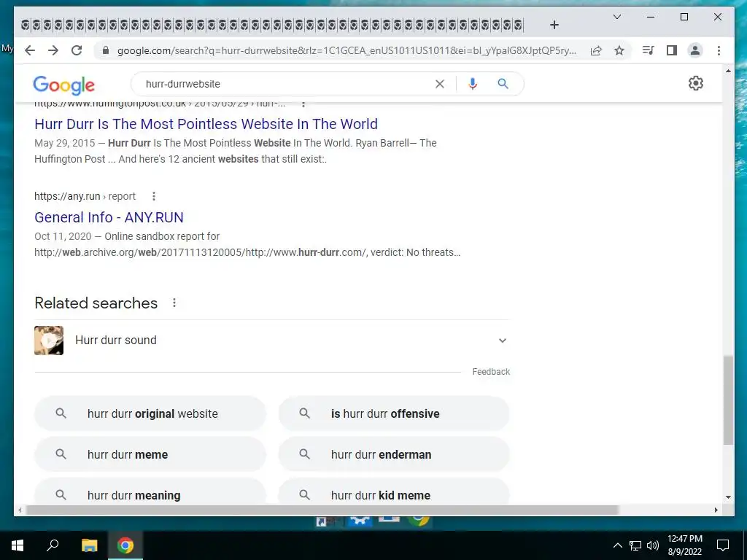Viewport: 747px width, 560px height.
Task: Open 'Hurr Durr Is The Most Pointless Website' result
Action: [206, 124]
